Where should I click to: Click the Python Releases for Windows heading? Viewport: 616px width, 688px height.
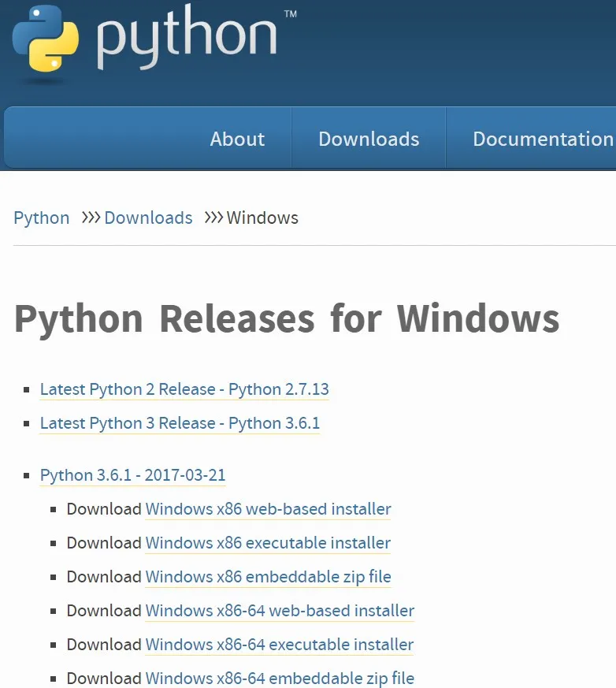pyautogui.click(x=287, y=319)
